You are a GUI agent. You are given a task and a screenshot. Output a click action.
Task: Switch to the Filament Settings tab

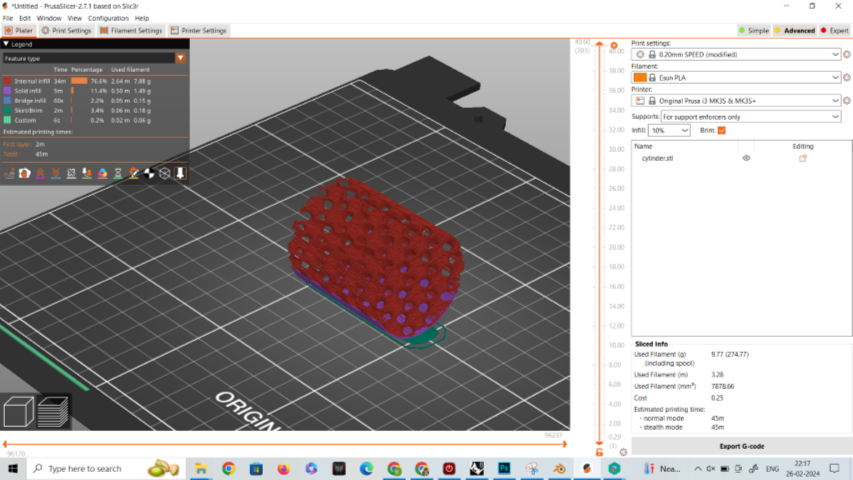pos(131,30)
